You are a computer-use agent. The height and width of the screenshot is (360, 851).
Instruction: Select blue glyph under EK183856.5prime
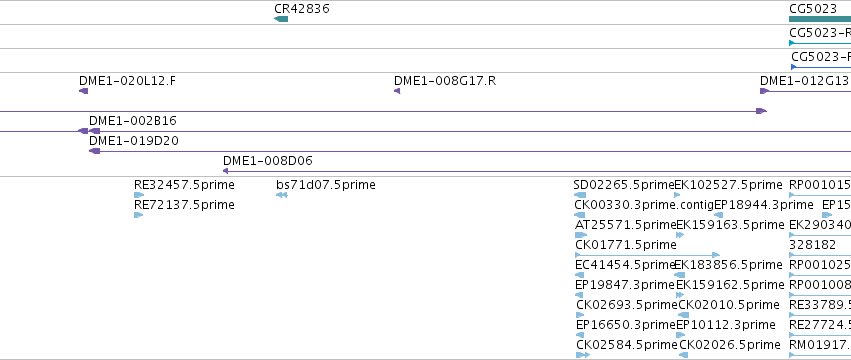pyautogui.click(x=679, y=275)
